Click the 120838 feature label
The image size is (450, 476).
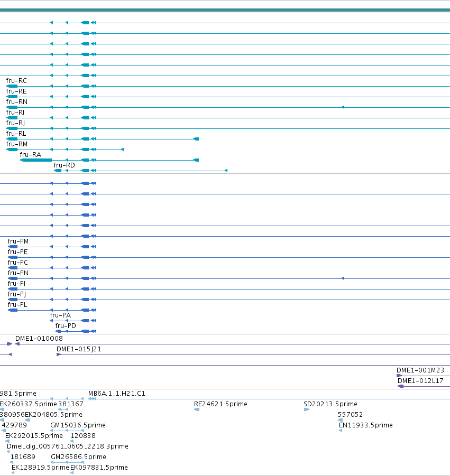83,436
